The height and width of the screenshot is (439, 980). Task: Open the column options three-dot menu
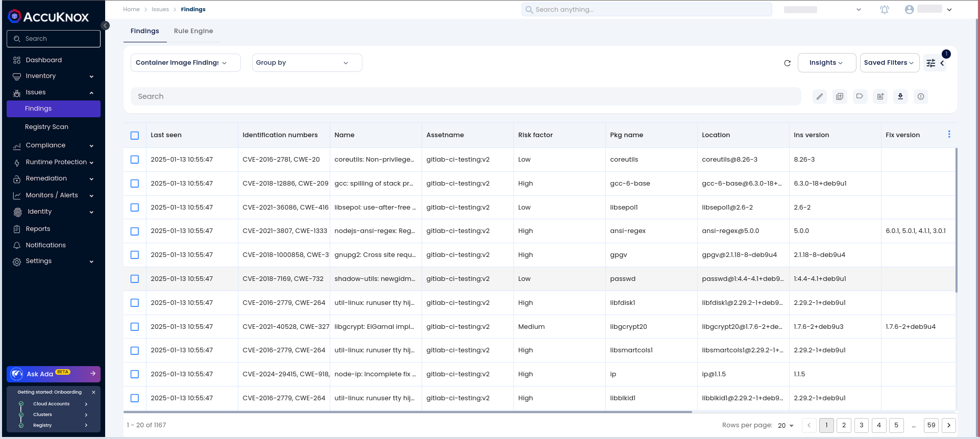coord(949,134)
